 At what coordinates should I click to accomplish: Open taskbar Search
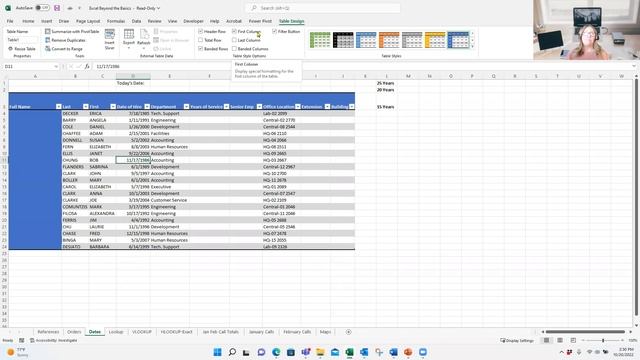coord(232,352)
